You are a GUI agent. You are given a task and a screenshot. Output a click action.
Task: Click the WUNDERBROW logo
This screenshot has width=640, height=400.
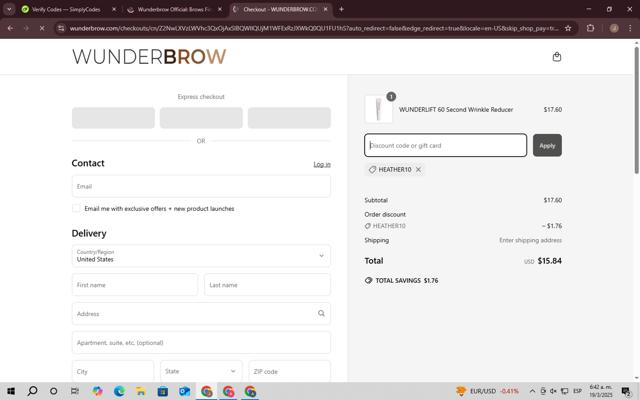(x=149, y=57)
